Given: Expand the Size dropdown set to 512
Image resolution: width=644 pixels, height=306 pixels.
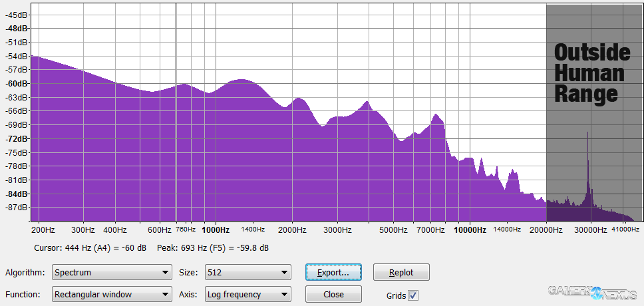Looking at the screenshot, I should [x=247, y=273].
